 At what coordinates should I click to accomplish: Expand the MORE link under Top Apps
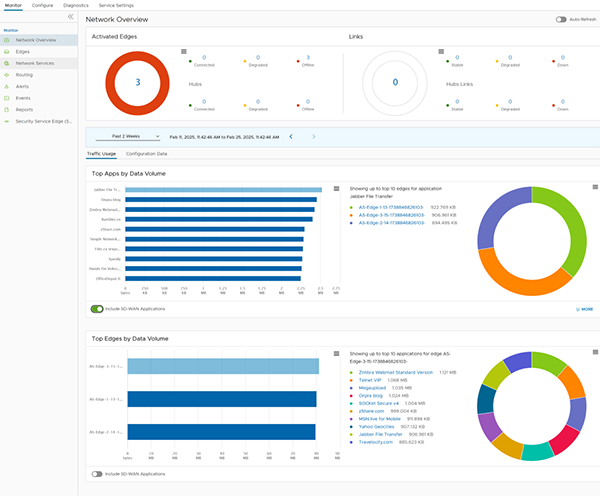click(584, 309)
